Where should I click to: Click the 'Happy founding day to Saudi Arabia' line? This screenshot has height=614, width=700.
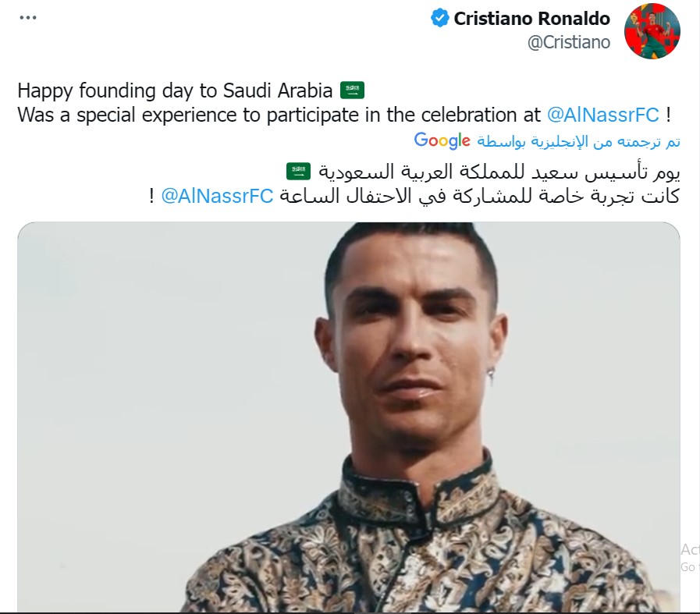click(x=175, y=91)
